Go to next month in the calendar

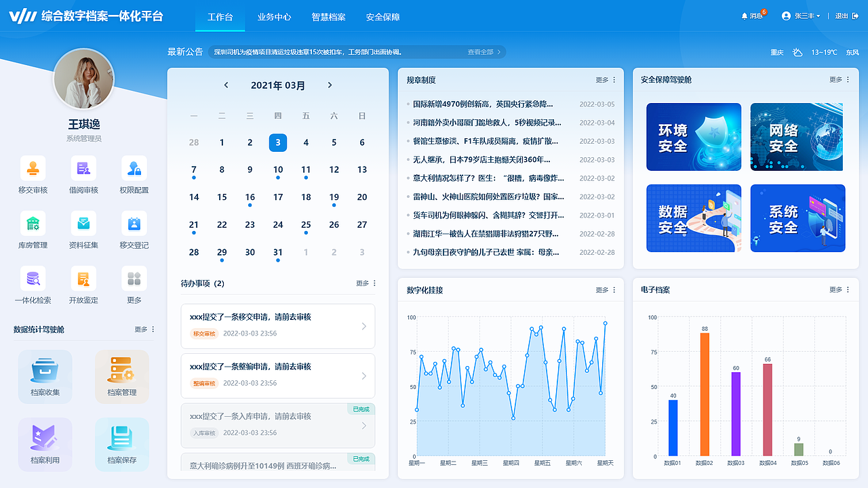(x=330, y=85)
